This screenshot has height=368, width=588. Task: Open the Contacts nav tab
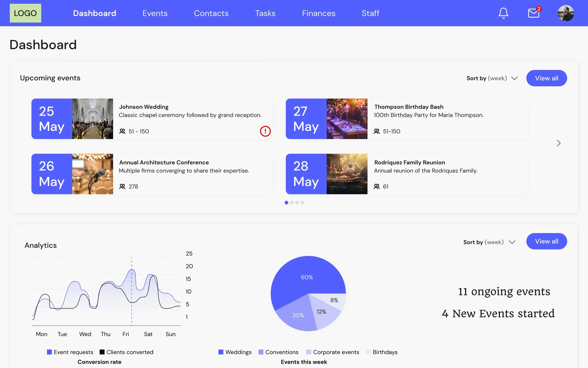point(211,13)
